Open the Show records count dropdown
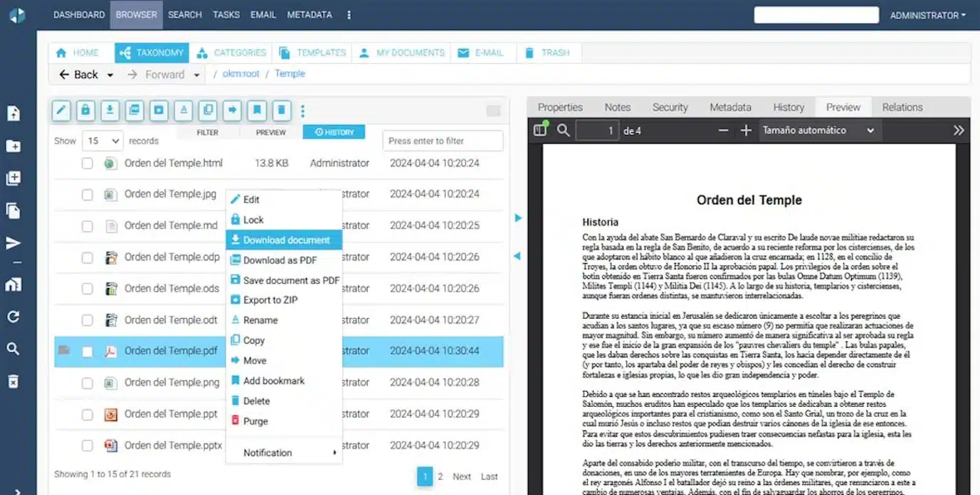 click(x=102, y=141)
